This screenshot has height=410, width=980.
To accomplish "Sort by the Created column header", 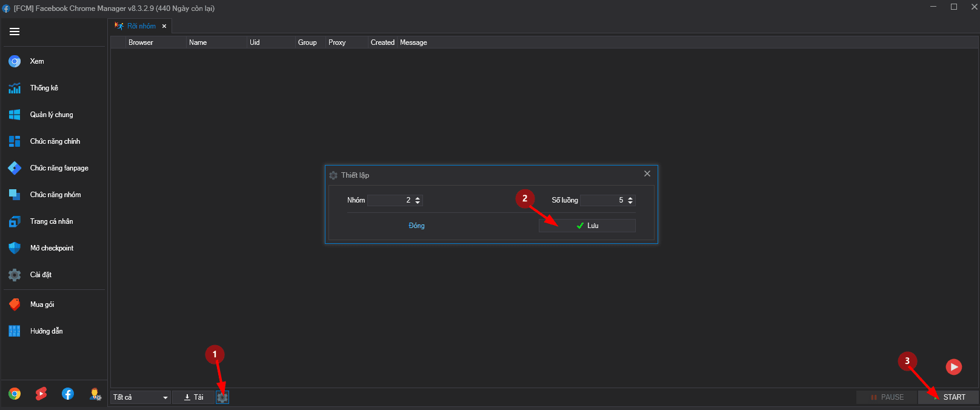I will pyautogui.click(x=383, y=42).
